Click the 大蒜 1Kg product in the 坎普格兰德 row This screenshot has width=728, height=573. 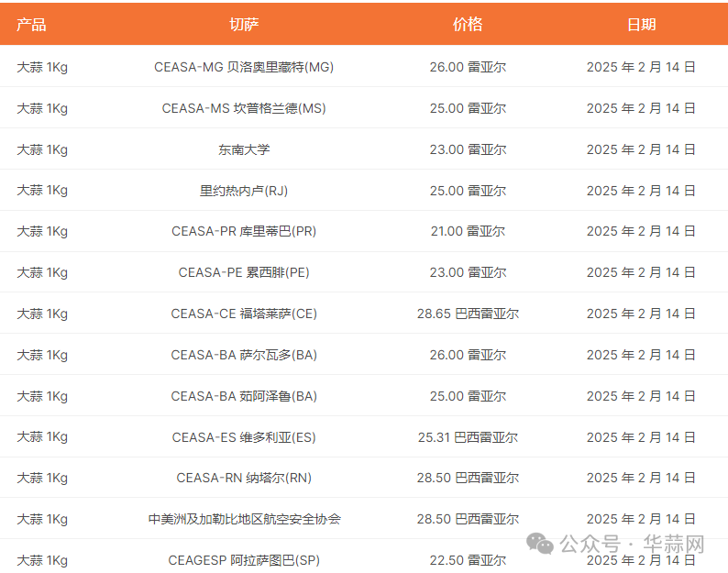click(x=42, y=109)
